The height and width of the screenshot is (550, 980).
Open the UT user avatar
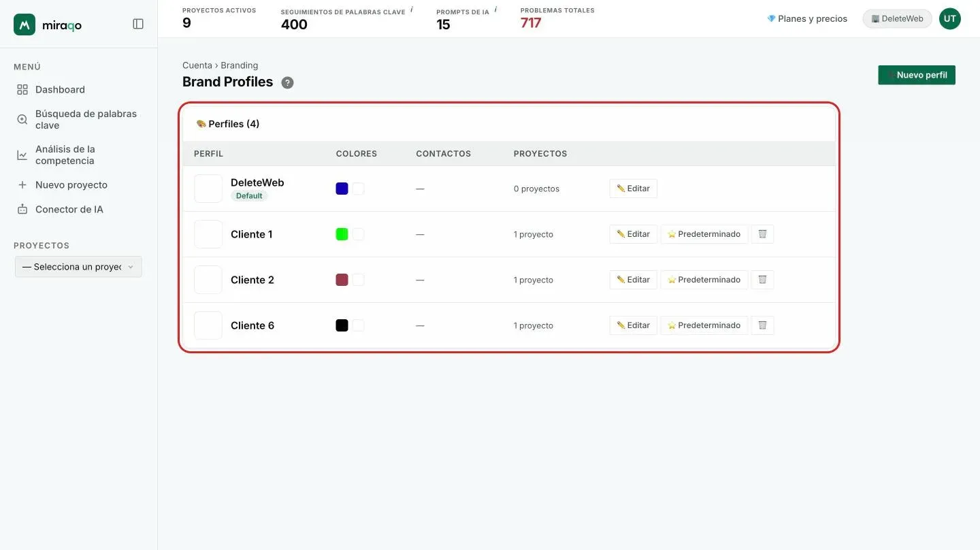pyautogui.click(x=950, y=19)
